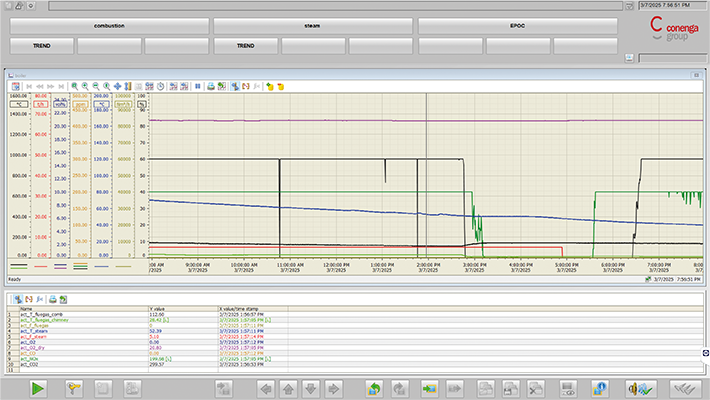Click the 11:00:00 AM time axis label
The image size is (710, 400).
tap(290, 267)
